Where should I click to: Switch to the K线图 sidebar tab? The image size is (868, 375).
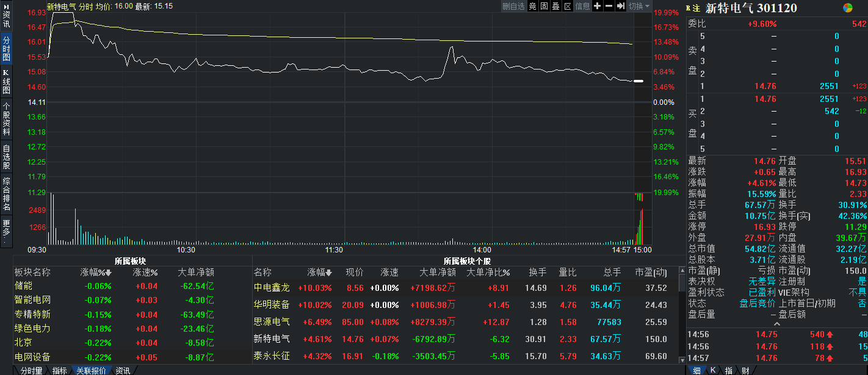[6, 81]
